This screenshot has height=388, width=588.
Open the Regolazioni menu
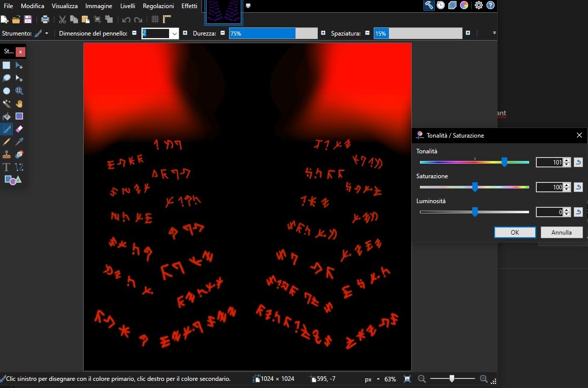158,6
